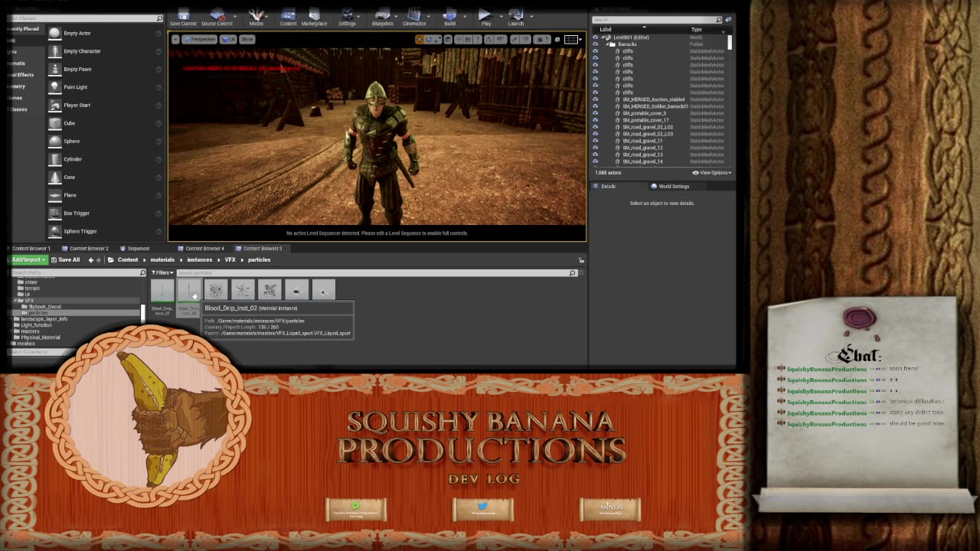Screen dimensions: 980x551
Task: Click the Twitter link banner button
Action: [x=482, y=509]
